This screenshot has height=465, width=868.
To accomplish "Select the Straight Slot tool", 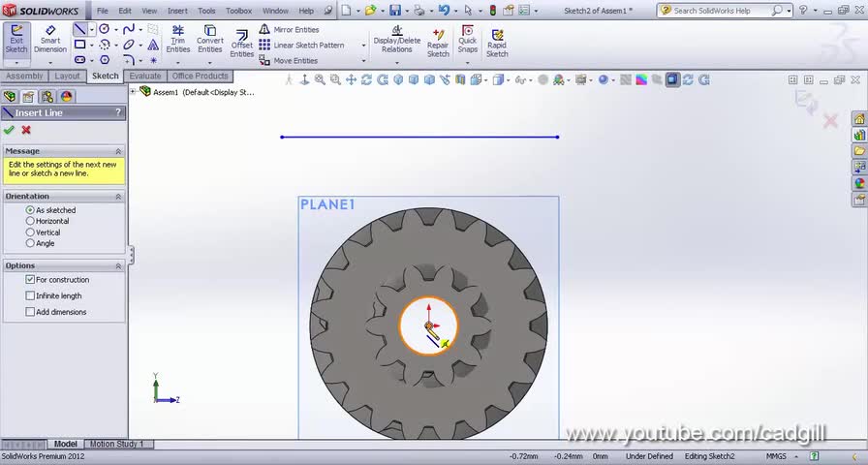I will (x=80, y=60).
